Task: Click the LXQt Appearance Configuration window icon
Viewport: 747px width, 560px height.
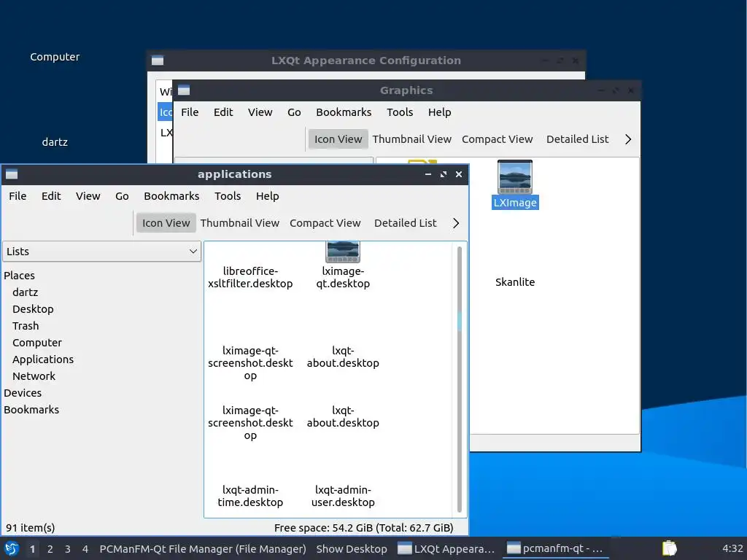Action: [x=158, y=61]
